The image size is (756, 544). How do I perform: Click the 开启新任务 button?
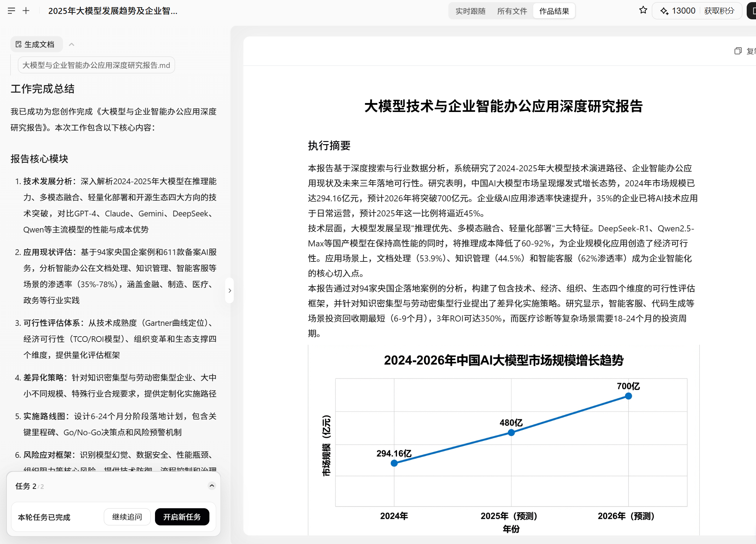click(182, 517)
